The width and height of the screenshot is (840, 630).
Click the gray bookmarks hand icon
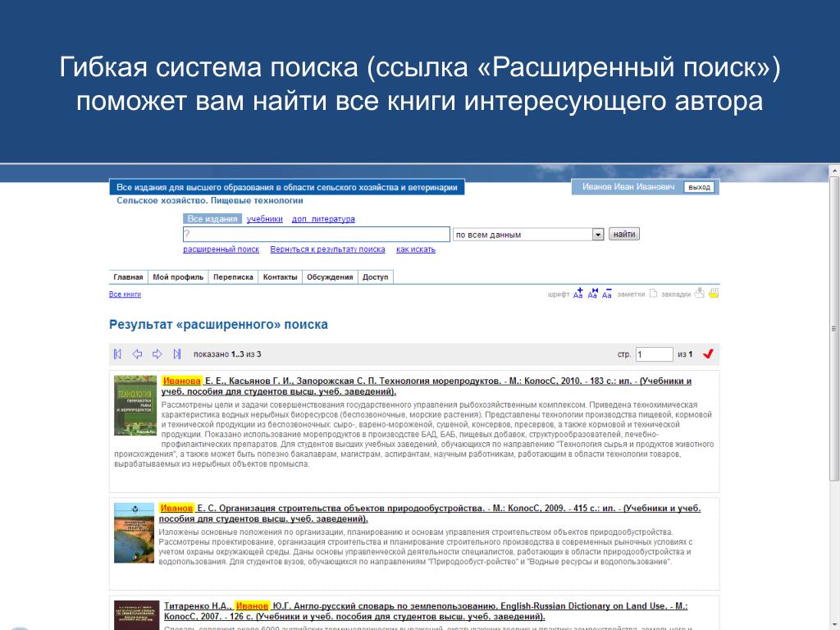tap(699, 293)
